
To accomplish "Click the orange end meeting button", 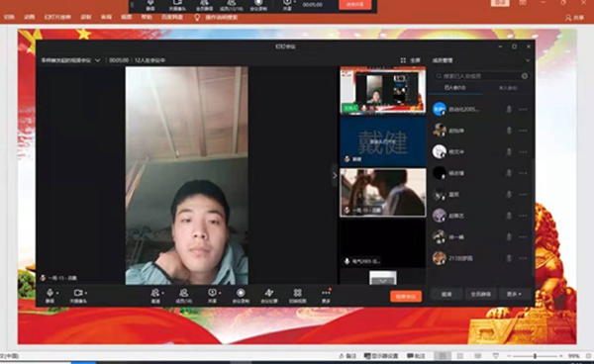I will coord(406,297).
